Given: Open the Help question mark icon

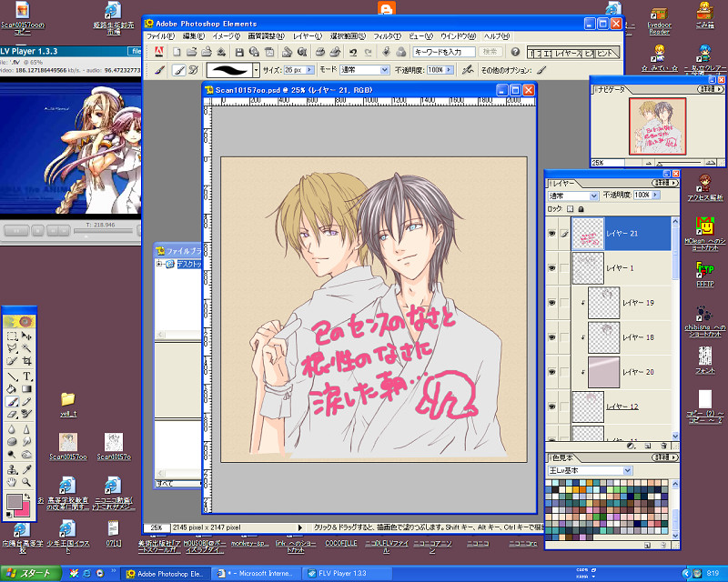Looking at the screenshot, I should 515,52.
